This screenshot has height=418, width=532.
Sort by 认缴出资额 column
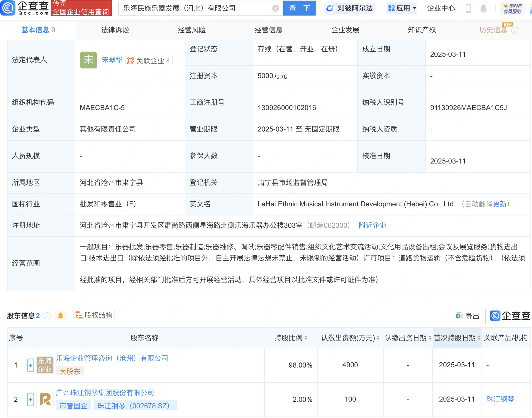tap(378, 338)
